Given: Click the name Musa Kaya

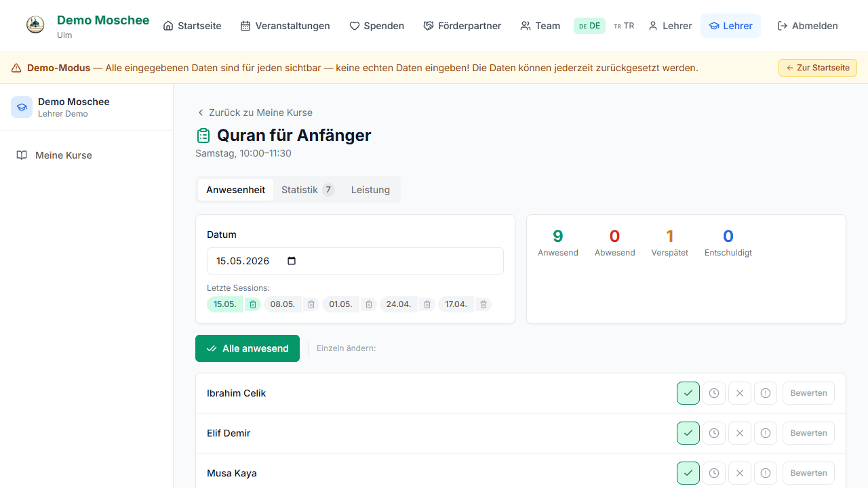Looking at the screenshot, I should pyautogui.click(x=232, y=473).
